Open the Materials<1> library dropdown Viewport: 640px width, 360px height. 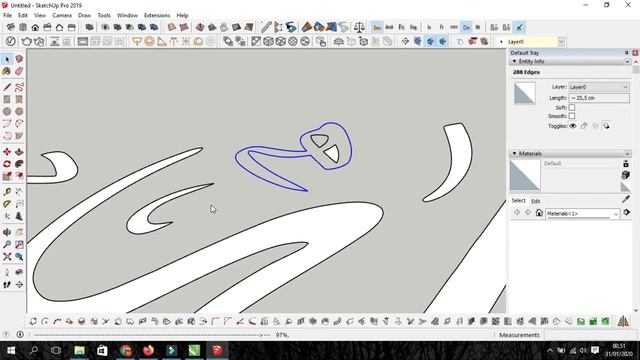click(582, 213)
